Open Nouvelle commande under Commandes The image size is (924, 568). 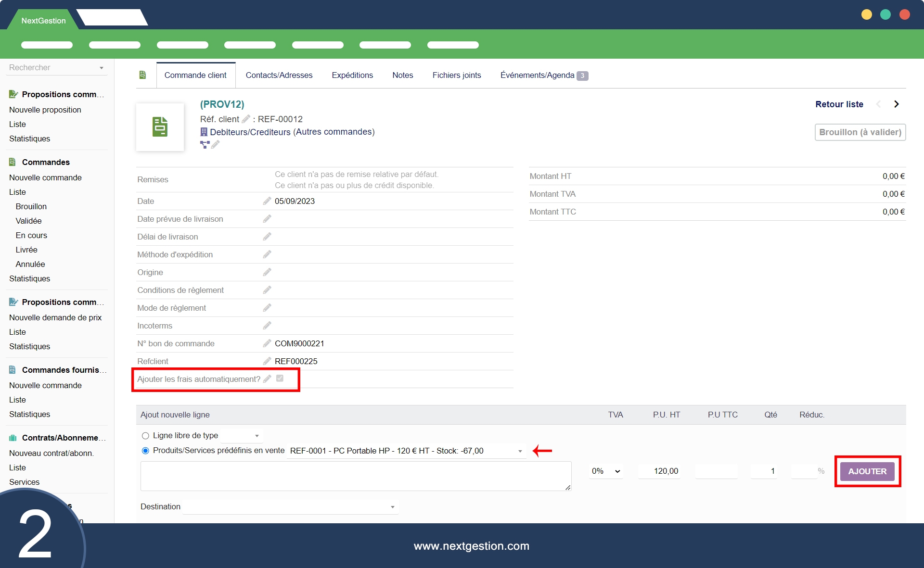coord(45,177)
